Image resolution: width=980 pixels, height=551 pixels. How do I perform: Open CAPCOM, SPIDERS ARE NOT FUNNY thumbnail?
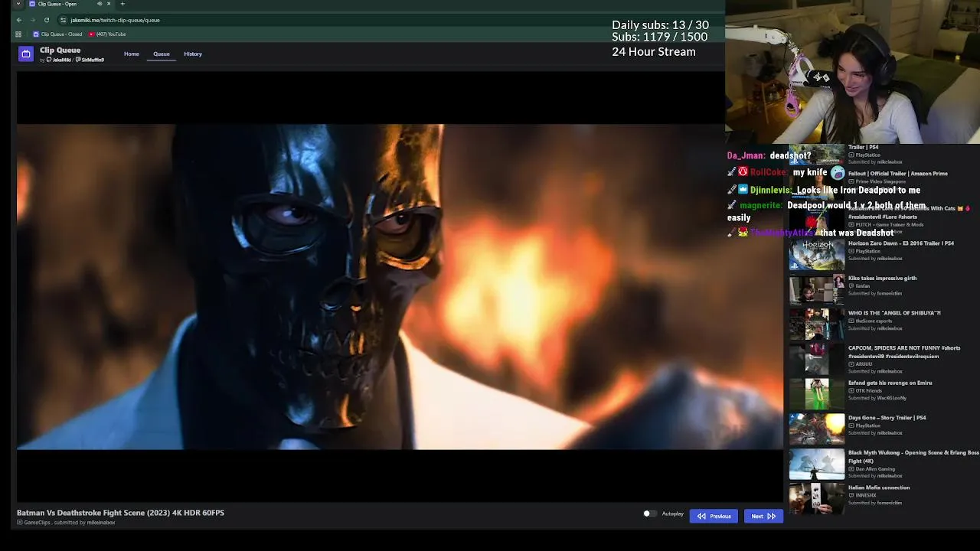point(817,360)
